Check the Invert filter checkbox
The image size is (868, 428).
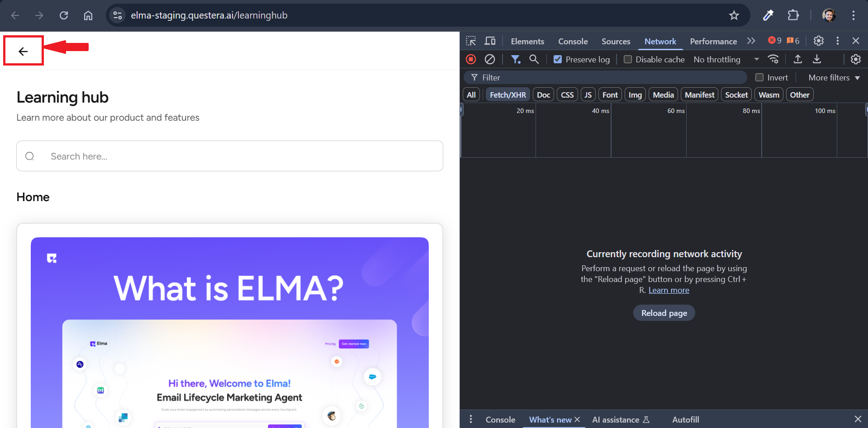click(759, 77)
